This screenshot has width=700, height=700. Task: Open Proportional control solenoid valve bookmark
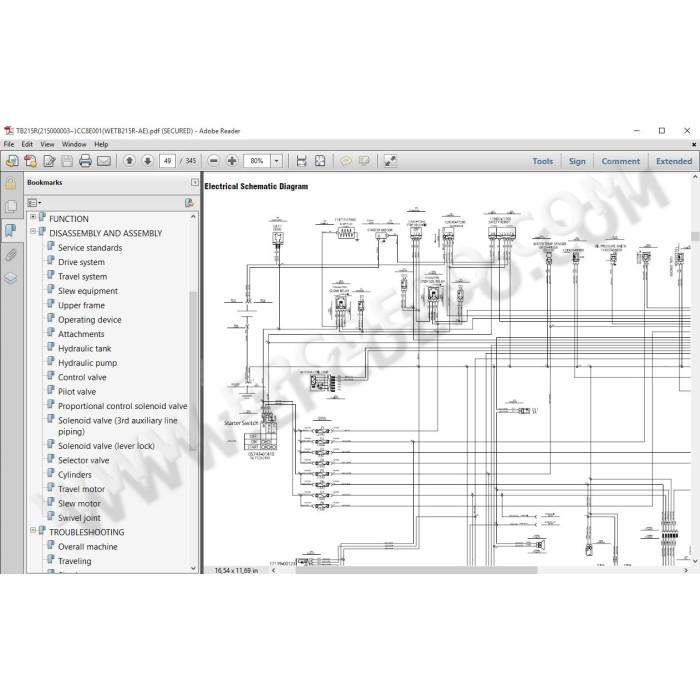click(x=123, y=406)
